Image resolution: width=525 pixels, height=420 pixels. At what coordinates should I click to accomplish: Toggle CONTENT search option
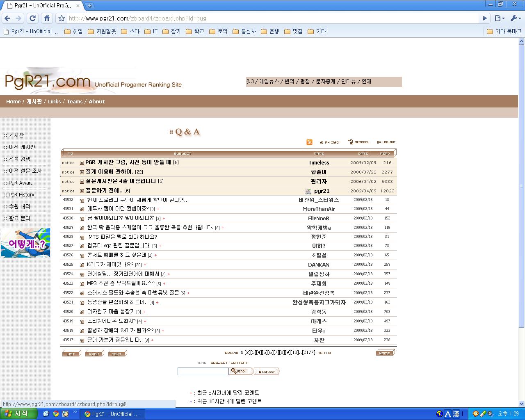(239, 363)
